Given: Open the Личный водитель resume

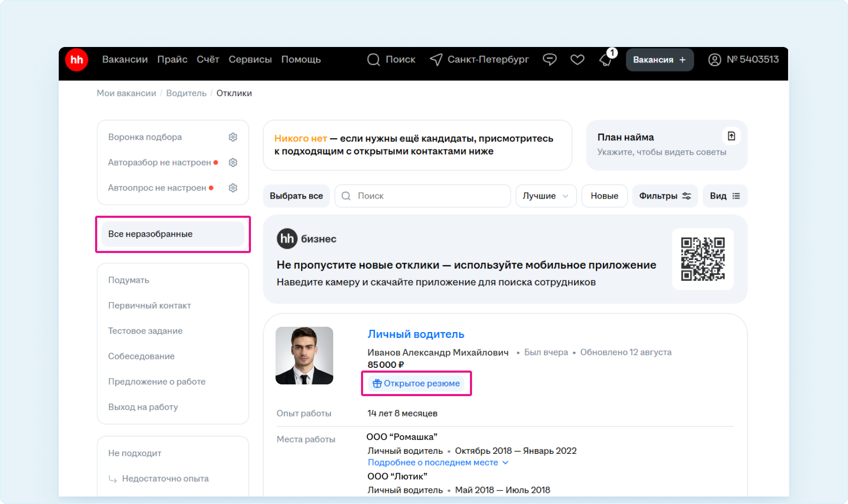Looking at the screenshot, I should click(416, 334).
